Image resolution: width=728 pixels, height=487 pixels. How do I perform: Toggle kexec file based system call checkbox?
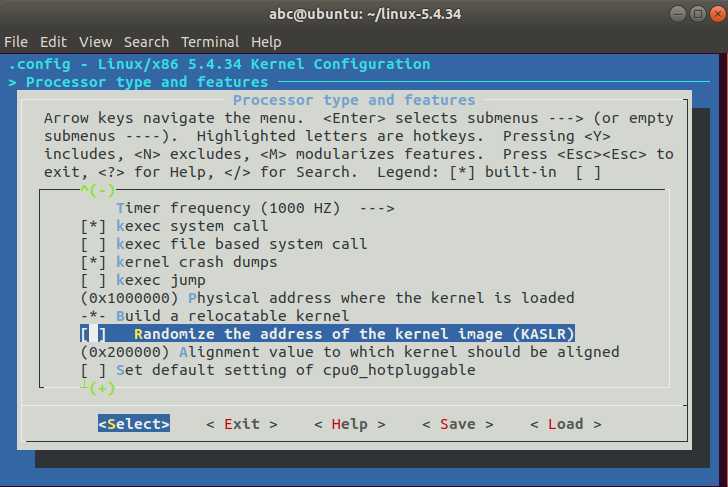pyautogui.click(x=93, y=244)
